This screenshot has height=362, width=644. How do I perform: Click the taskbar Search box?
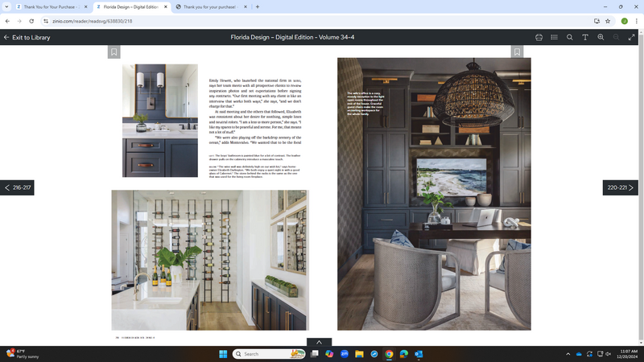[x=269, y=354]
